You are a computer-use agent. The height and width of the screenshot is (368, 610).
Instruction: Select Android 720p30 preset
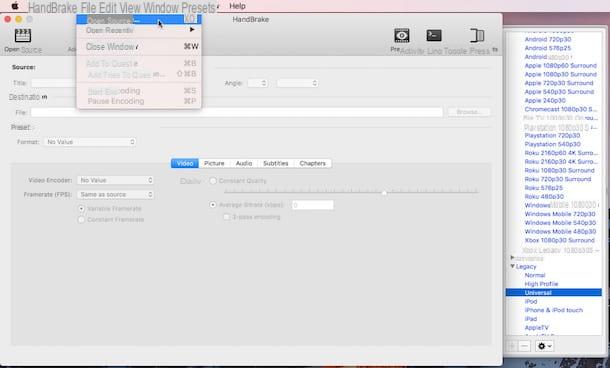point(548,39)
